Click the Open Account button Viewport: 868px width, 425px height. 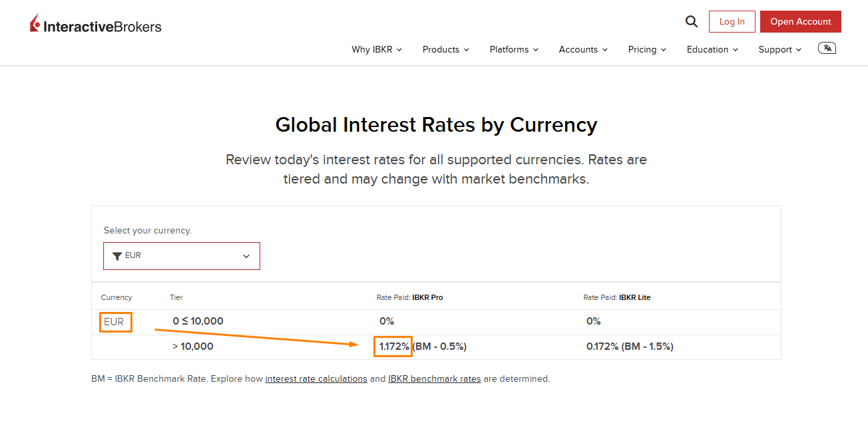pyautogui.click(x=801, y=21)
